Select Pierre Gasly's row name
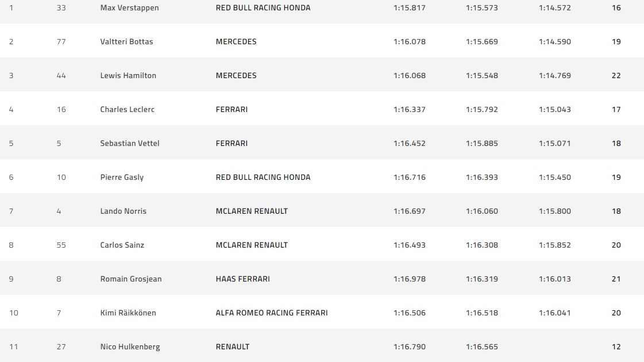The width and height of the screenshot is (644, 362). [122, 178]
